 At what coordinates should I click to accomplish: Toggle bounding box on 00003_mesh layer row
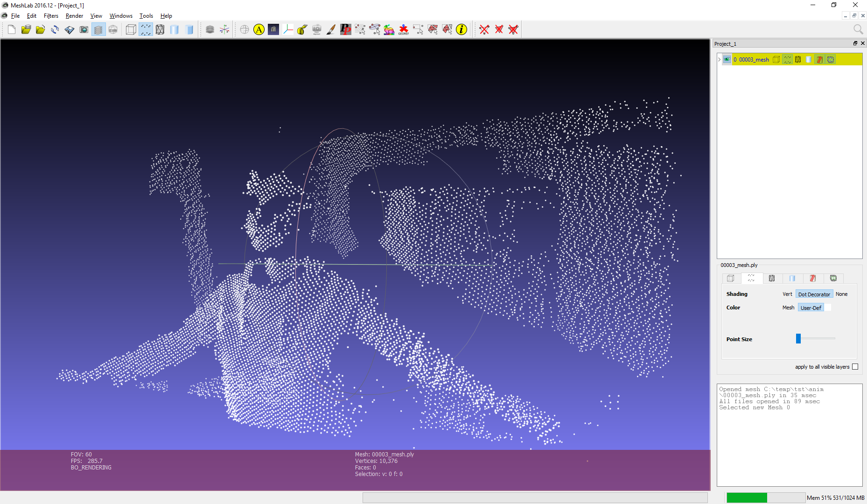tap(776, 60)
